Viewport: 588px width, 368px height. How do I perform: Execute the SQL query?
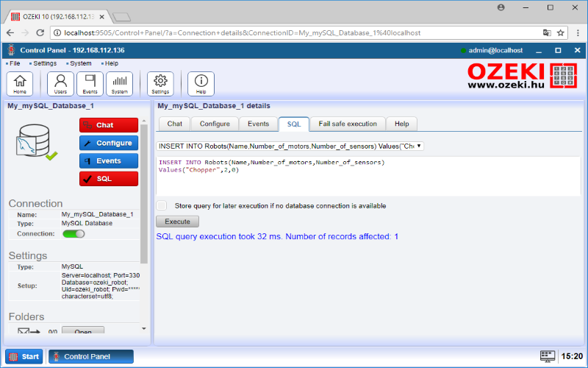[x=177, y=222]
